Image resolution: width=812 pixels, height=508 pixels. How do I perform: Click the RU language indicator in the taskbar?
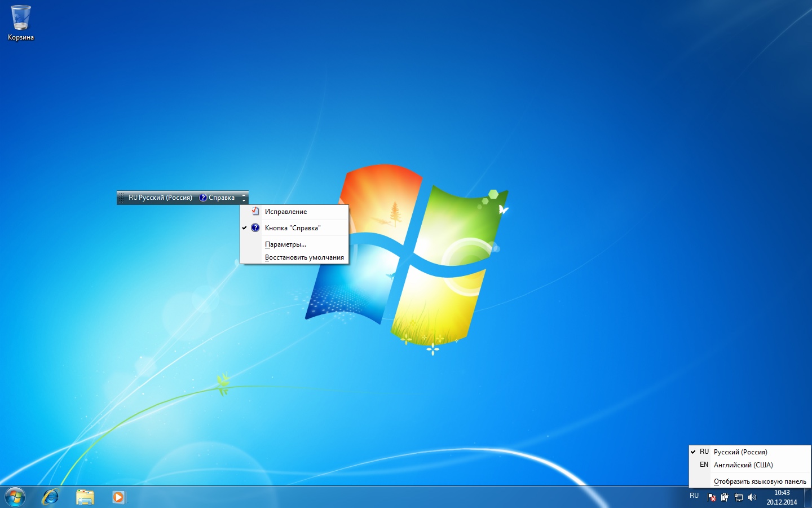click(x=694, y=496)
